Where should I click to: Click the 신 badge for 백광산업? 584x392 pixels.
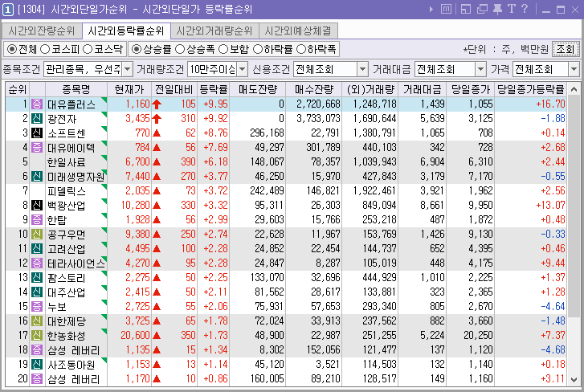(x=37, y=205)
